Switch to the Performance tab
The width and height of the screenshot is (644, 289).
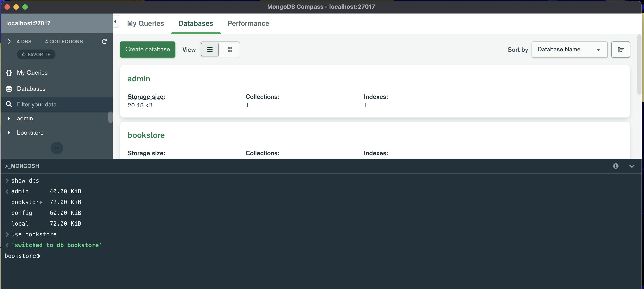click(248, 24)
